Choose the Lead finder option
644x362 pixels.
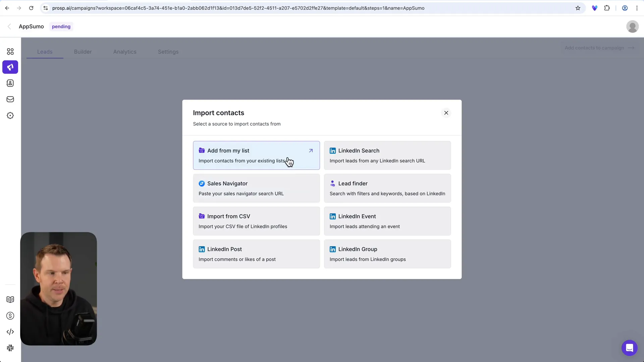pos(387,188)
